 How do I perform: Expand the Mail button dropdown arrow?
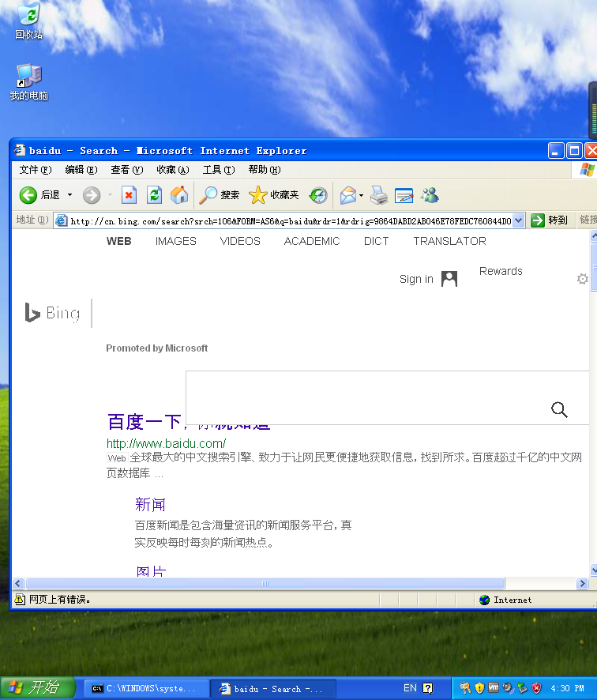pos(361,195)
